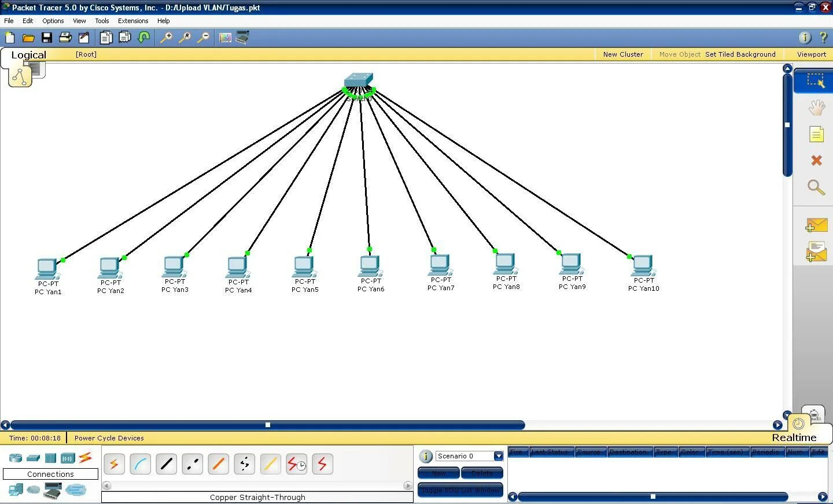Select the Custom Made Devices category

[x=53, y=490]
